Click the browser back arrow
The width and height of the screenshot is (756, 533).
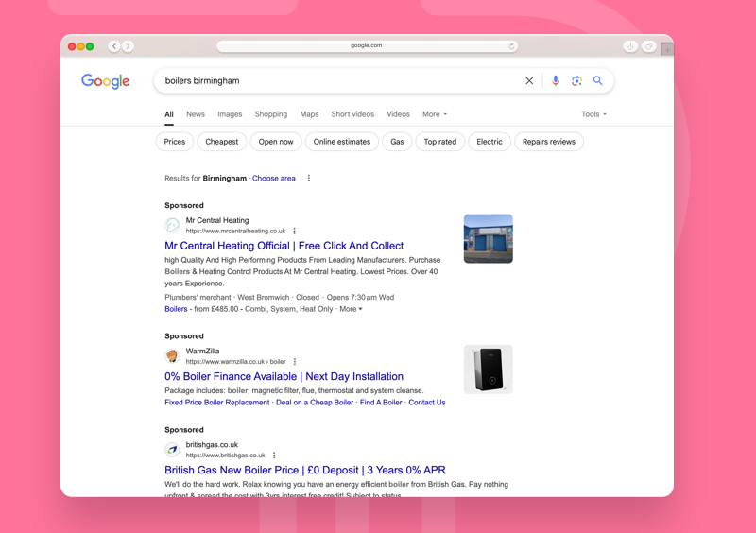click(x=114, y=45)
